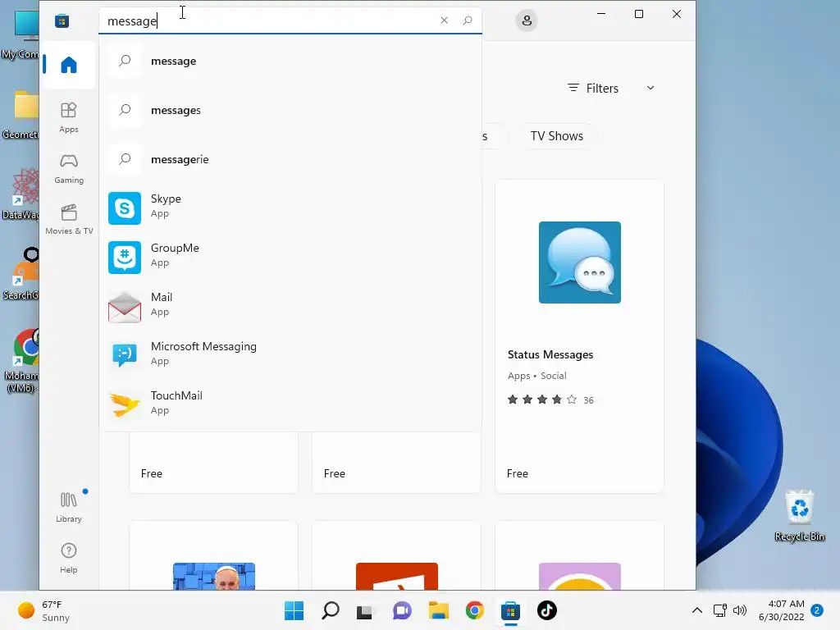Select the TV Shows filter tab
The image size is (840, 630).
(x=557, y=136)
